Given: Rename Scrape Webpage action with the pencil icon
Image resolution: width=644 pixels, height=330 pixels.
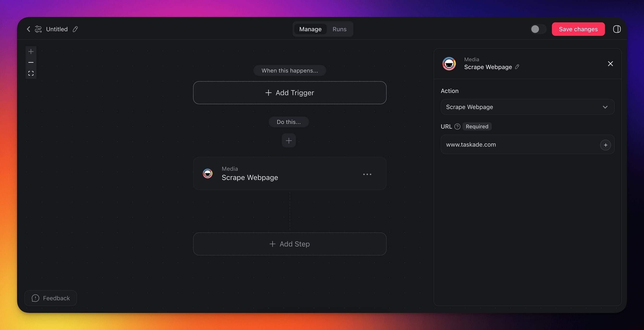Looking at the screenshot, I should tap(517, 67).
